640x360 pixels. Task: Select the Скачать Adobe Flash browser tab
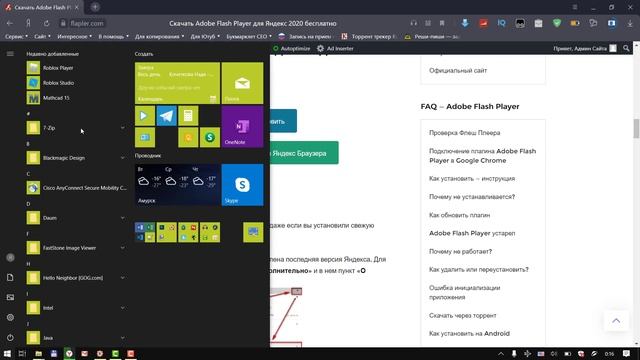pyautogui.click(x=41, y=7)
